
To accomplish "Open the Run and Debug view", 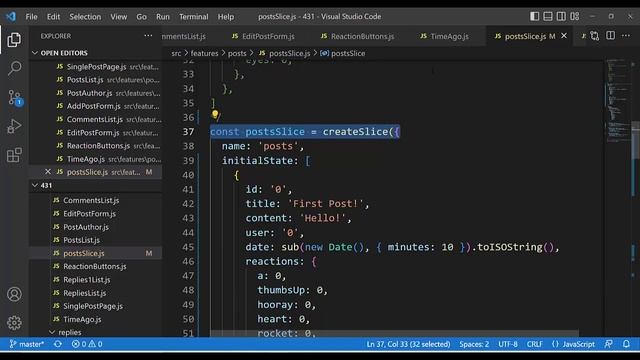I will tap(14, 127).
